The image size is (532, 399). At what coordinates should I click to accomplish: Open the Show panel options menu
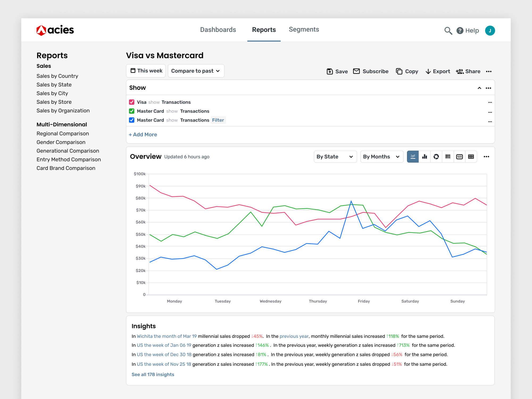488,88
